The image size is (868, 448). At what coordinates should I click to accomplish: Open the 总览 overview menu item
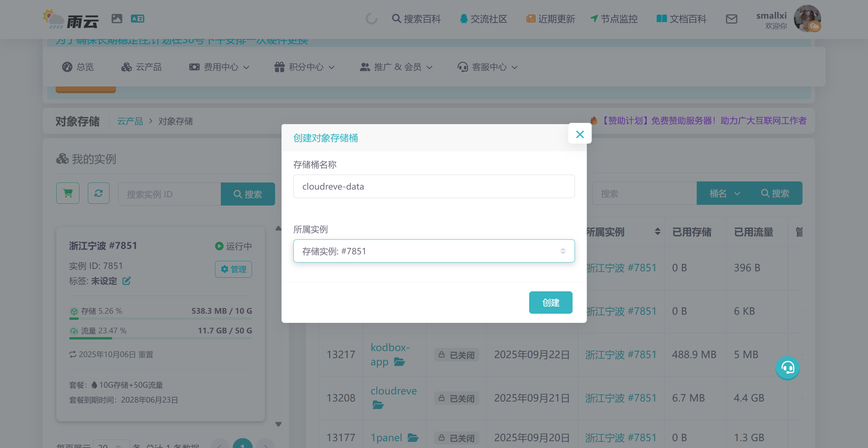click(x=78, y=67)
